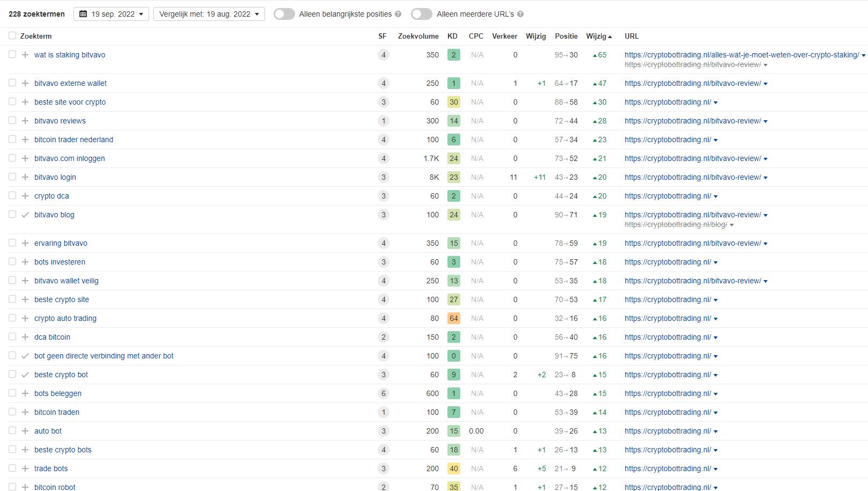Click plus icon next to 'dca bitcoin'
868x491 pixels.
[x=25, y=337]
